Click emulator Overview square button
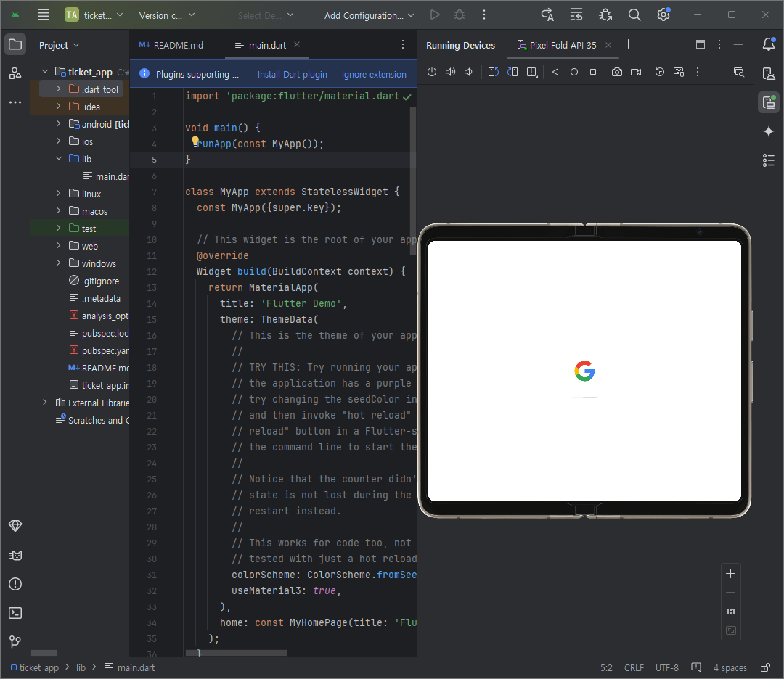 click(x=593, y=72)
